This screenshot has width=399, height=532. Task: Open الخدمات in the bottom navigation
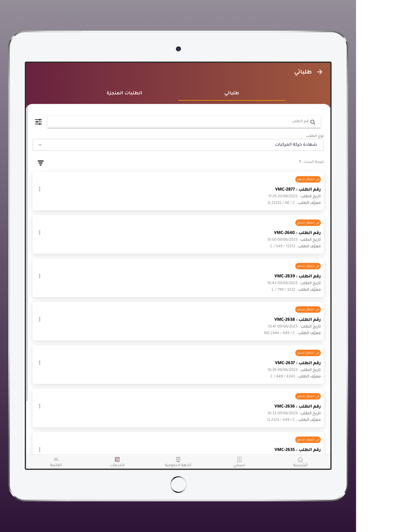(x=117, y=462)
